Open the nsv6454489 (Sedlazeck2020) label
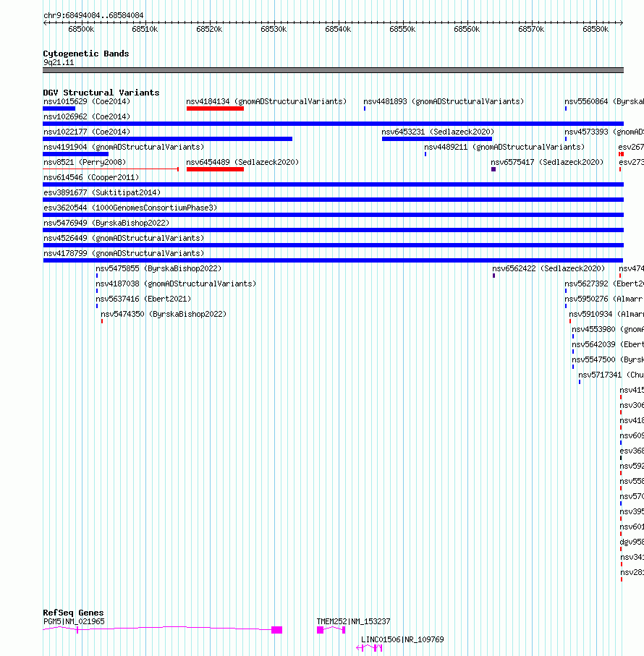The width and height of the screenshot is (644, 656). pyautogui.click(x=242, y=162)
